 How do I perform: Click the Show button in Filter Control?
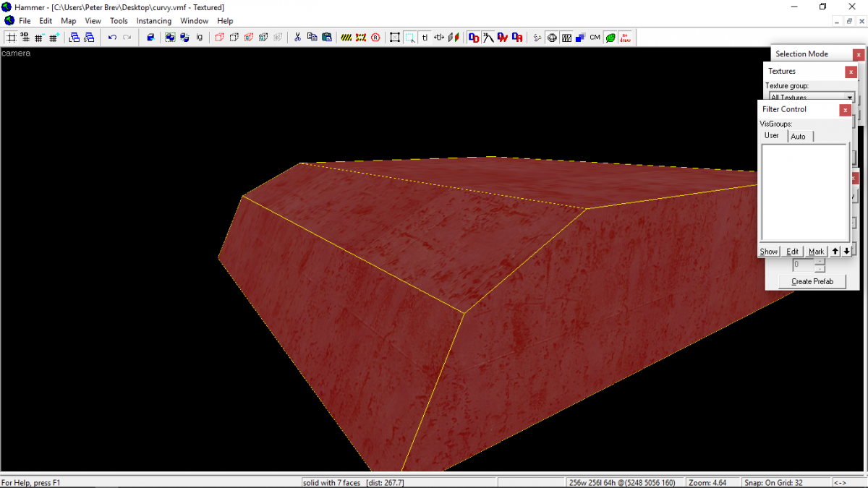[x=768, y=251]
